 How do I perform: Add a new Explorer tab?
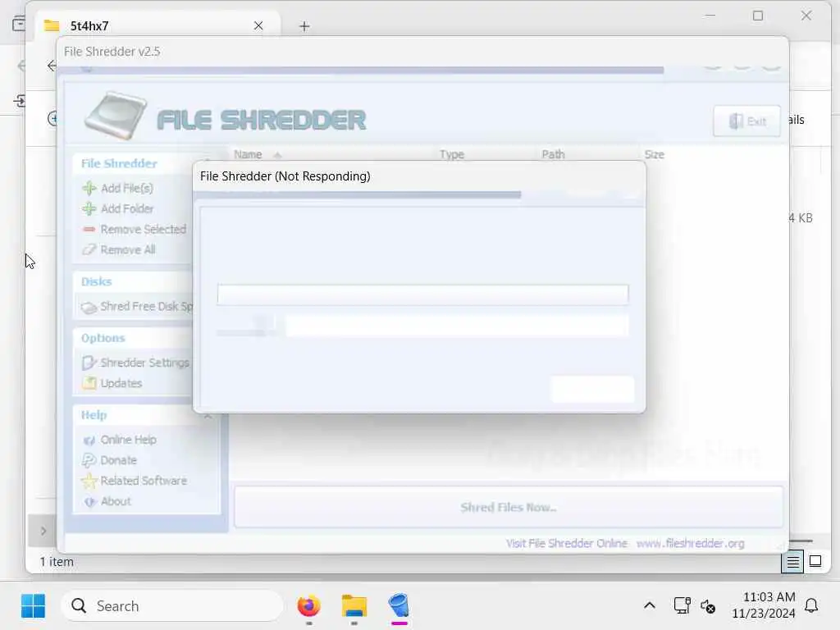pos(304,25)
